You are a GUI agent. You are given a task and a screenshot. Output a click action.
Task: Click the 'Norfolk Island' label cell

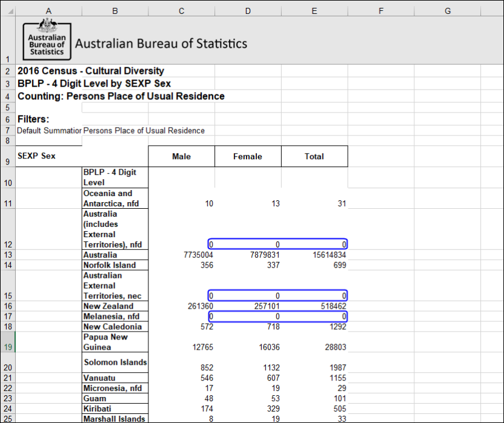coord(115,265)
